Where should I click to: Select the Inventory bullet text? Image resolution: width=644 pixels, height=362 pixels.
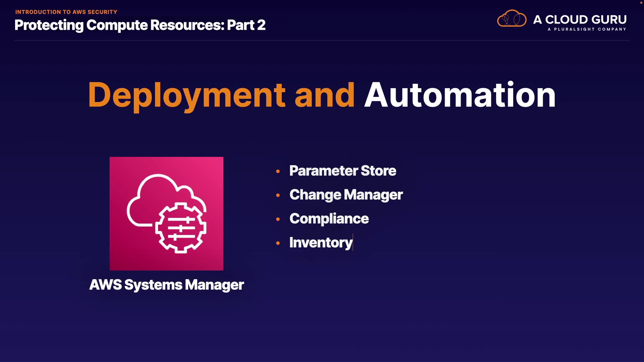pos(321,243)
